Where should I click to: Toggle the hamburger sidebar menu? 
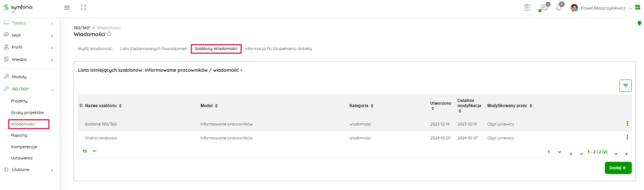coord(67,7)
